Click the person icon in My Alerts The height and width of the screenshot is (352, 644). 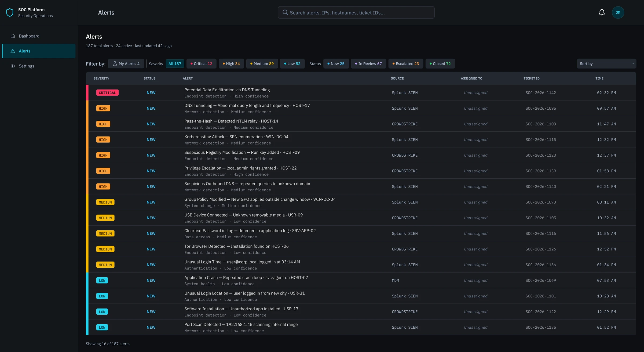115,64
